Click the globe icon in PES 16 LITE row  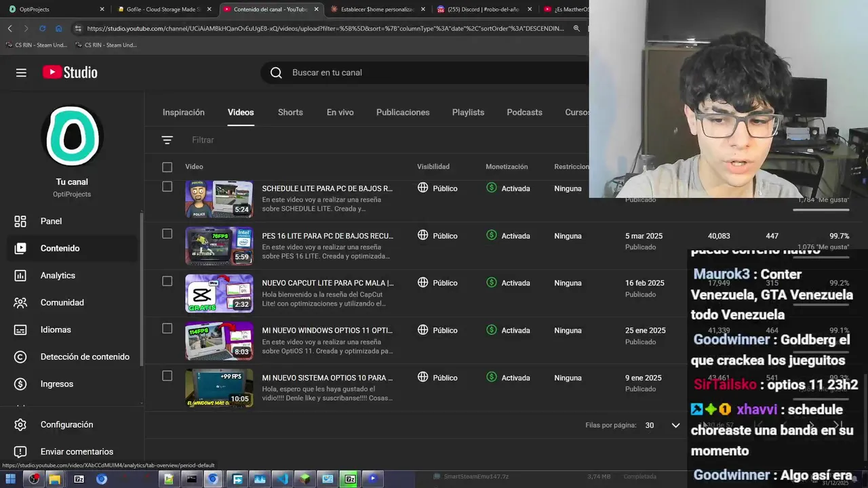pos(422,235)
